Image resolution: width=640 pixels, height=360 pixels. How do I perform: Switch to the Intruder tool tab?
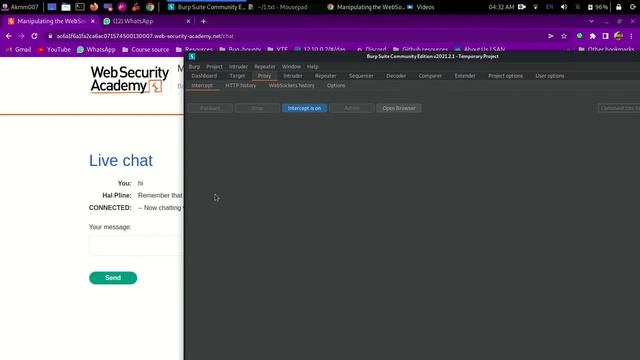(x=293, y=76)
